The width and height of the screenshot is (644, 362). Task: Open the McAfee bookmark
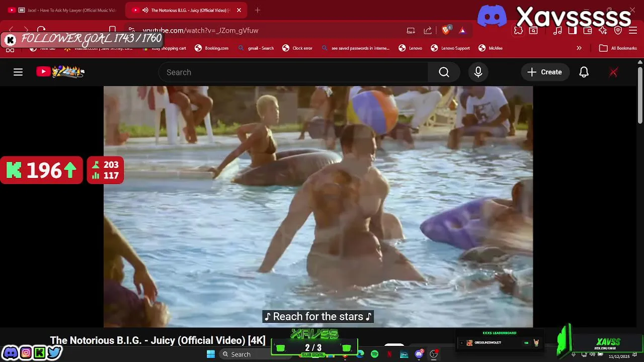point(491,48)
